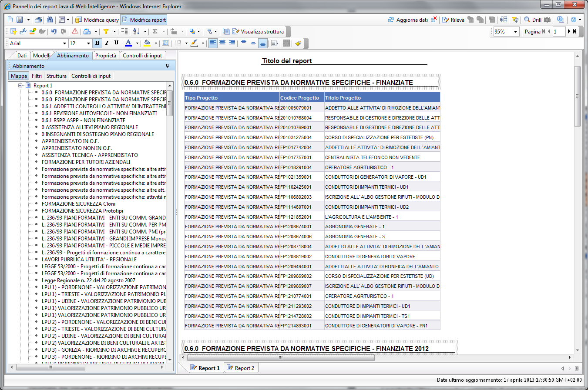Select 'LAVORI PUBBLICA UTILITA' - REGIONALE' tree item
Image resolution: width=588 pixels, height=390 pixels.
89,259
